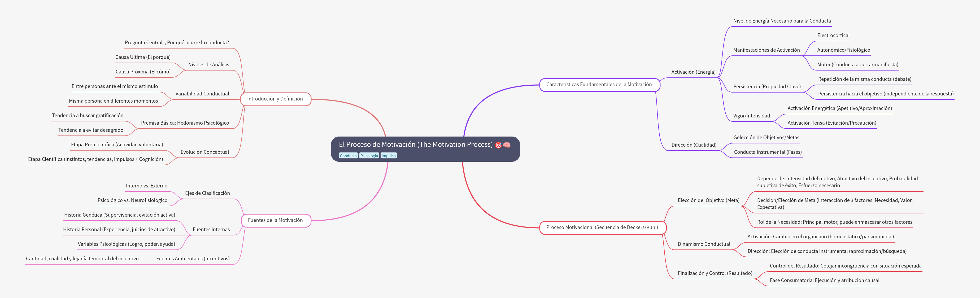Click the 'Impulso' tag

(x=389, y=155)
